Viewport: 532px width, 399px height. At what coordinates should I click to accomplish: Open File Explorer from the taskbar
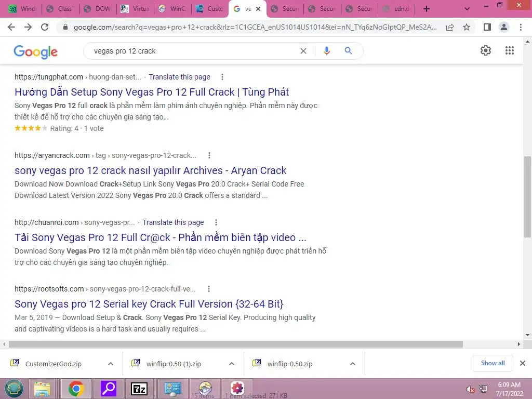coord(42,389)
